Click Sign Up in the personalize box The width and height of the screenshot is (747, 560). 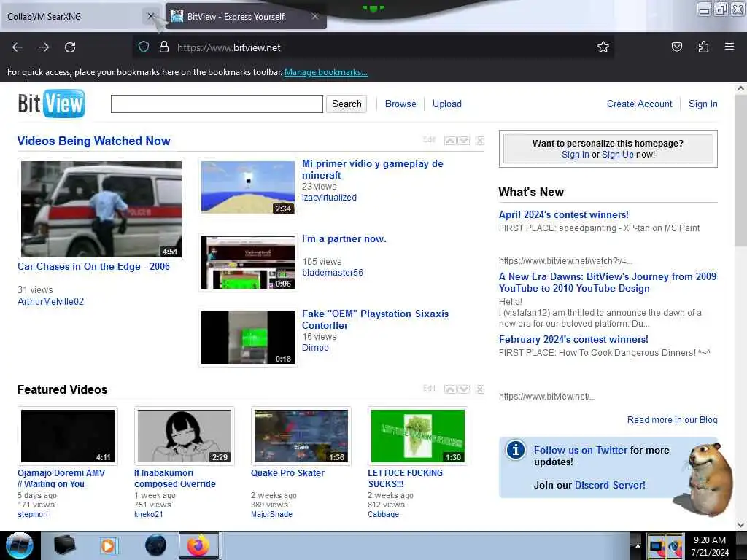617,155
